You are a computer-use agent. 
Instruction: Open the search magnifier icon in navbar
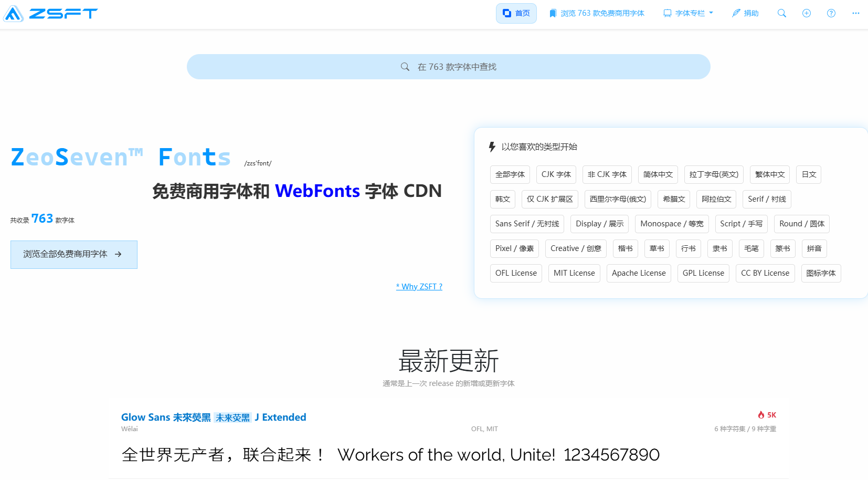click(781, 13)
